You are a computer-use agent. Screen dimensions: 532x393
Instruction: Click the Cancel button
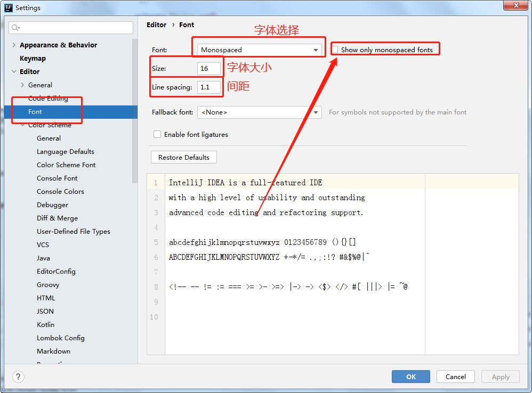[455, 376]
